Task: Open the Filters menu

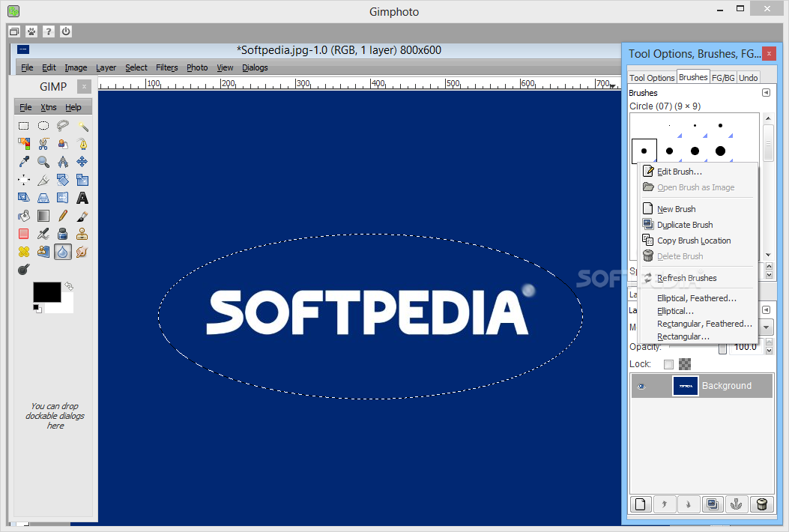Action: [x=166, y=67]
